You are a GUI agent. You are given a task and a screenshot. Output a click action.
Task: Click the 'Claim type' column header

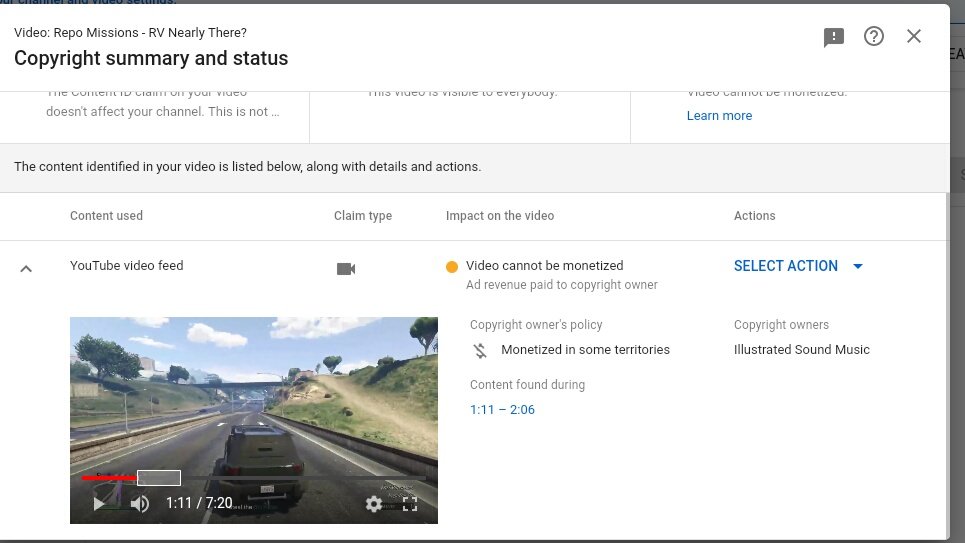click(x=363, y=215)
